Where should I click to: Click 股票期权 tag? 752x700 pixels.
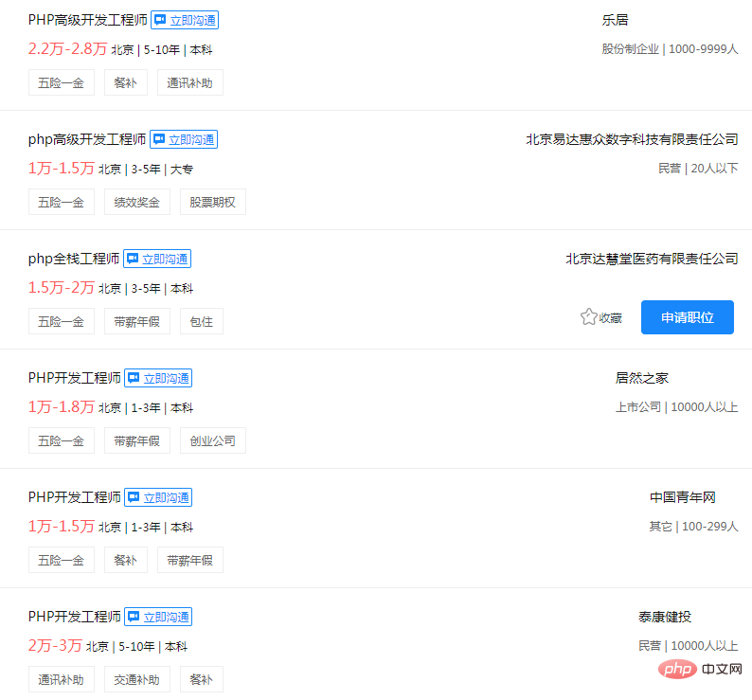213,202
